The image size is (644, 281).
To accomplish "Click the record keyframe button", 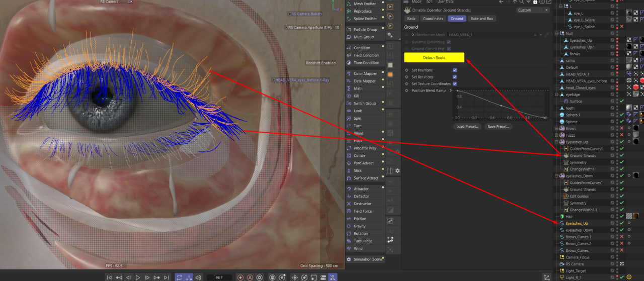I will [x=240, y=277].
